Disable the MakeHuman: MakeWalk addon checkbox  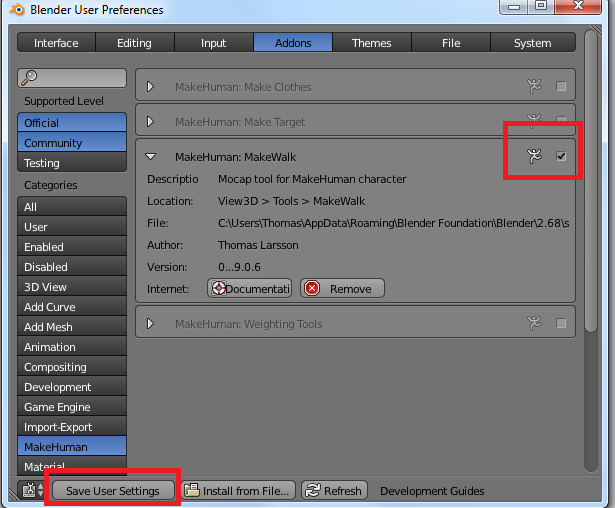(x=561, y=156)
